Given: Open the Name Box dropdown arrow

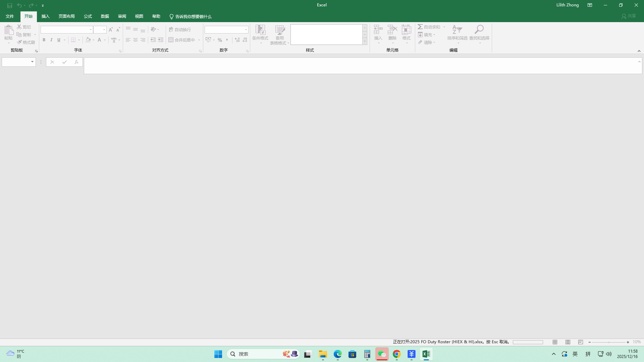Looking at the screenshot, I should (32, 62).
